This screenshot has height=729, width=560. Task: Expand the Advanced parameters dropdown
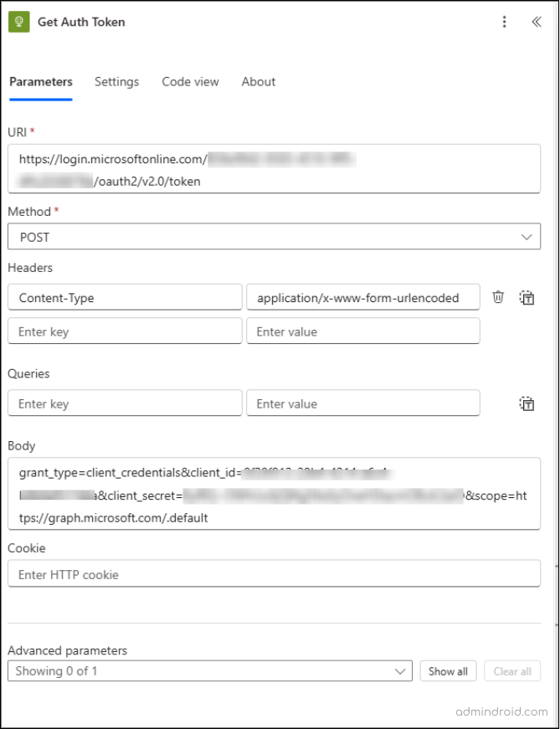click(209, 671)
